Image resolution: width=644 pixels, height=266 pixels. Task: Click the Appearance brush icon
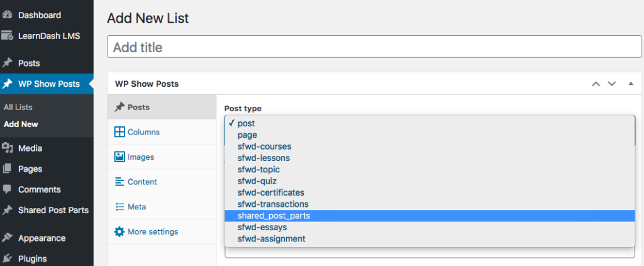[x=8, y=238]
